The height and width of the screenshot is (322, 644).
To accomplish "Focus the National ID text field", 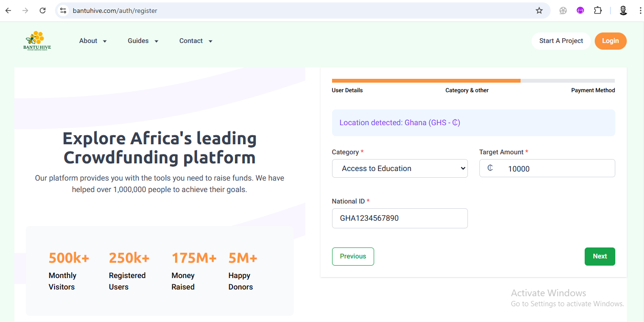I will 400,218.
